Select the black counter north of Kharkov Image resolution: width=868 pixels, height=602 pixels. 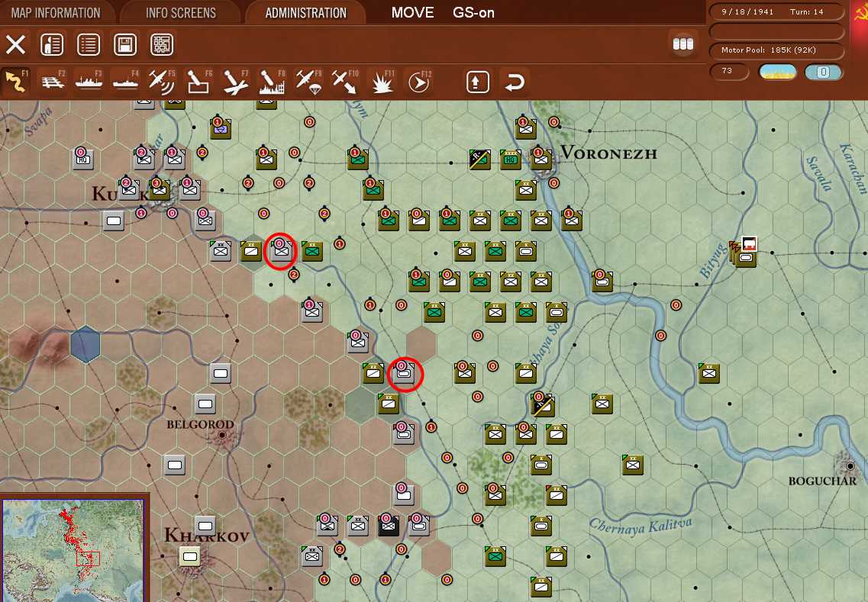tap(388, 525)
